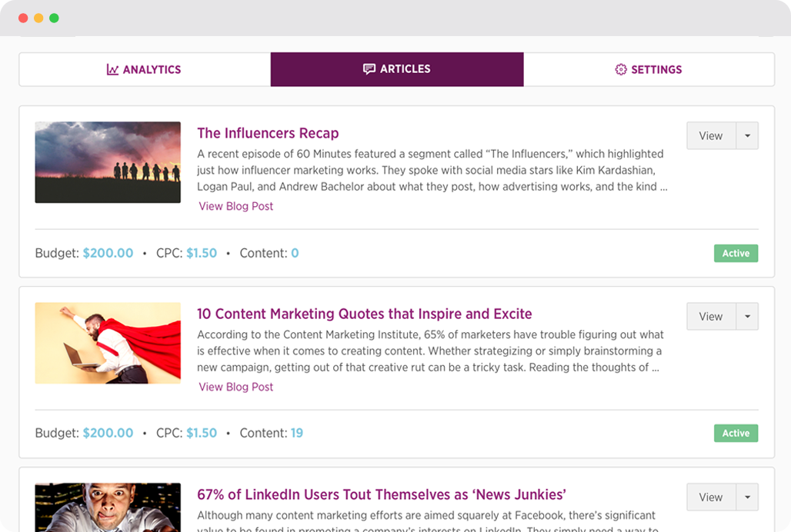Expand dropdown arrow for The Influencers Recap
The image size is (791, 532).
pyautogui.click(x=747, y=135)
